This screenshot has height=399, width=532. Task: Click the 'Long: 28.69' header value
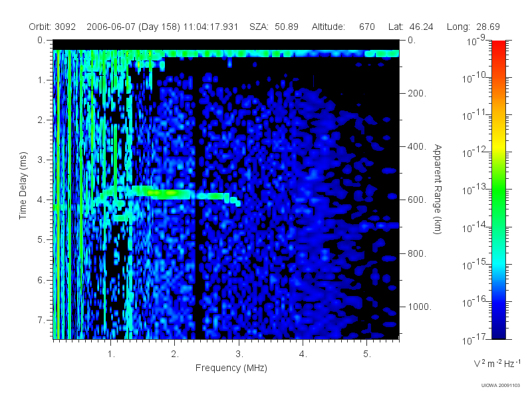pyautogui.click(x=473, y=27)
